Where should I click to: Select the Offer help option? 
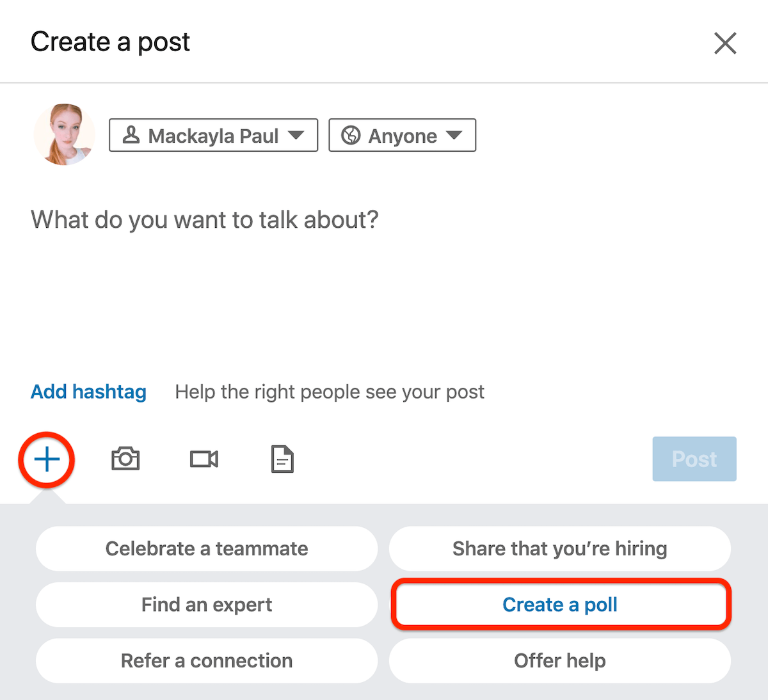tap(559, 660)
